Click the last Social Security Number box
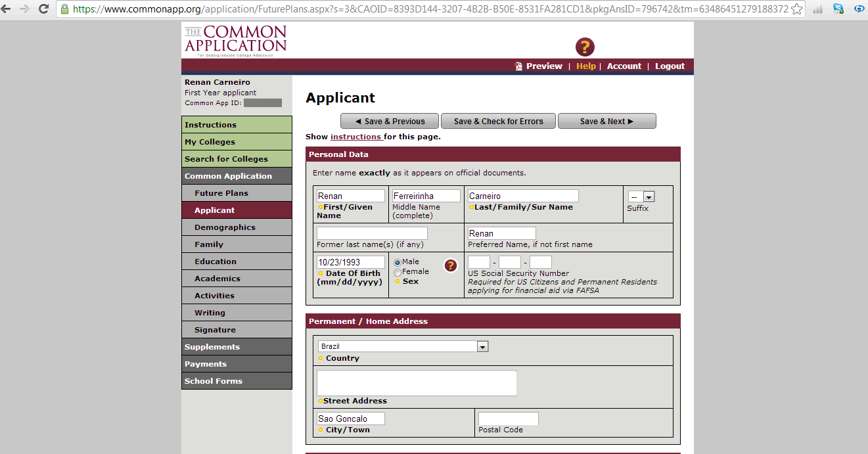The width and height of the screenshot is (868, 454). pyautogui.click(x=541, y=262)
